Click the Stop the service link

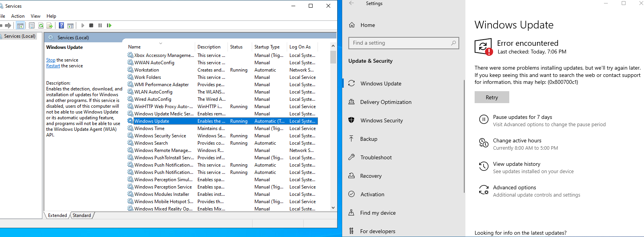click(x=50, y=60)
